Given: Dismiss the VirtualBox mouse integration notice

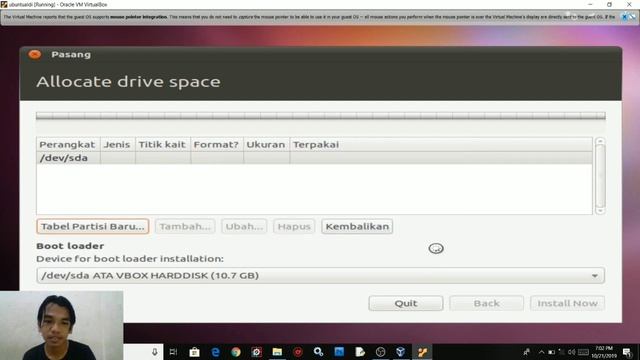Looking at the screenshot, I should pos(624,17).
